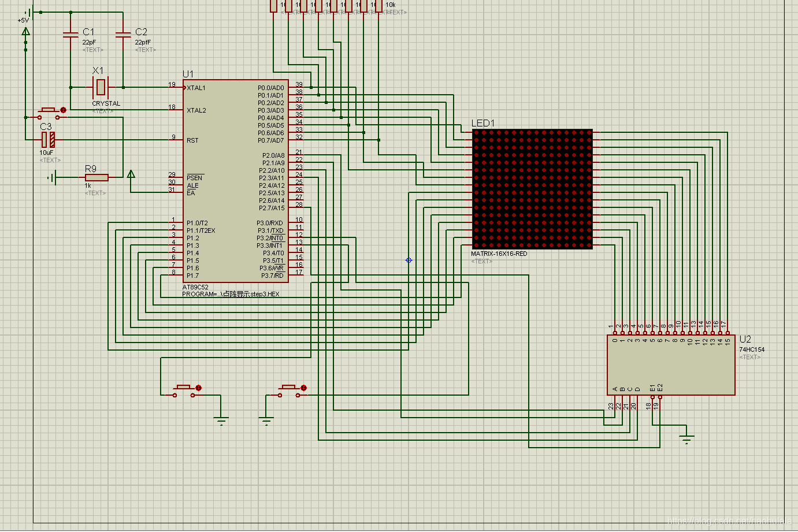The image size is (798, 532).
Task: Click the EA pin label on U1
Action: [x=191, y=193]
